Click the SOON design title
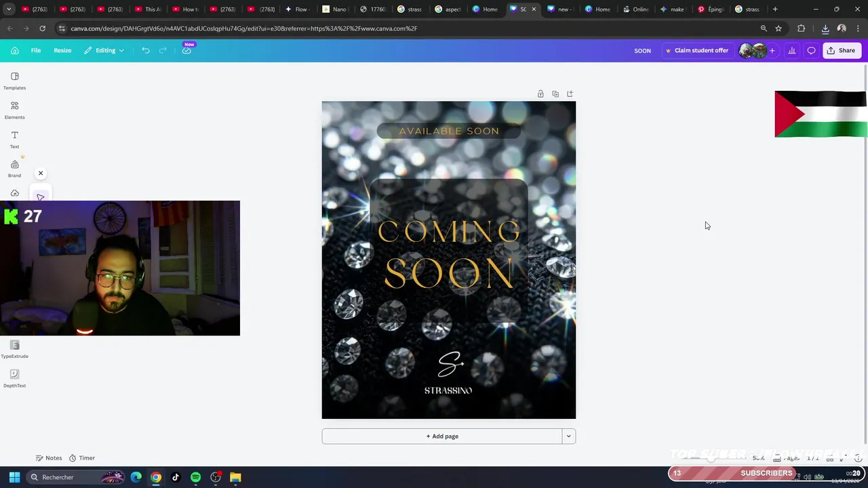This screenshot has width=868, height=488. click(642, 51)
